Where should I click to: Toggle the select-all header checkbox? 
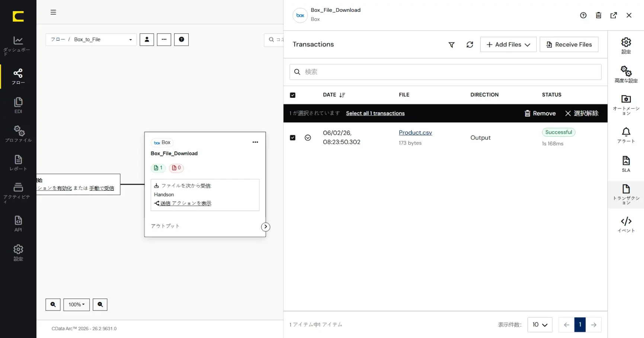pos(293,95)
